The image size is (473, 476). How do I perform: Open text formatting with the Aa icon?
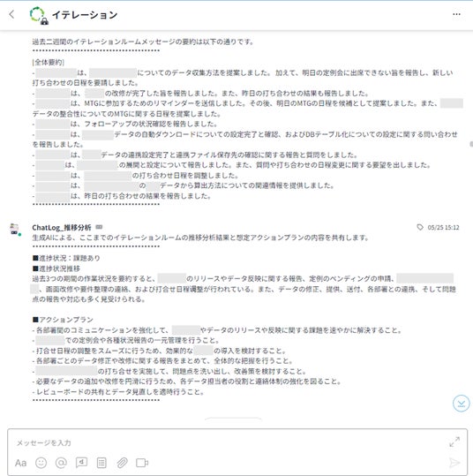(20, 463)
